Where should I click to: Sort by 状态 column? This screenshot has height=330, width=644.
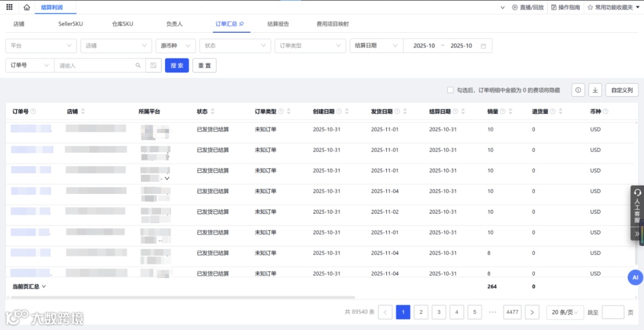click(x=212, y=112)
